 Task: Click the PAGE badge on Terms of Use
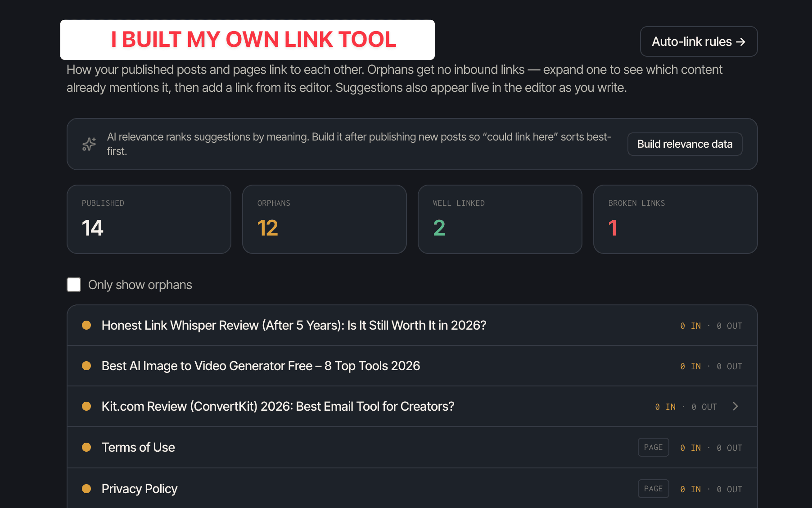click(x=654, y=447)
